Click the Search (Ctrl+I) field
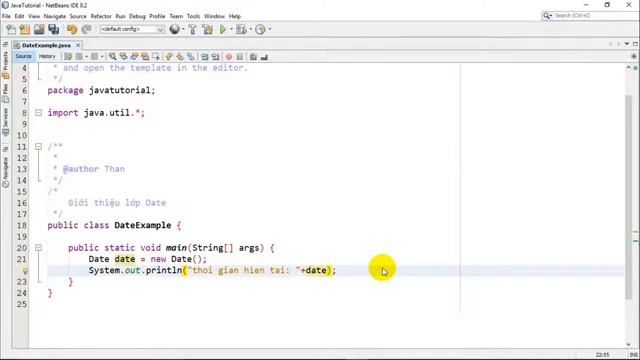The width and height of the screenshot is (640, 360). [x=589, y=16]
